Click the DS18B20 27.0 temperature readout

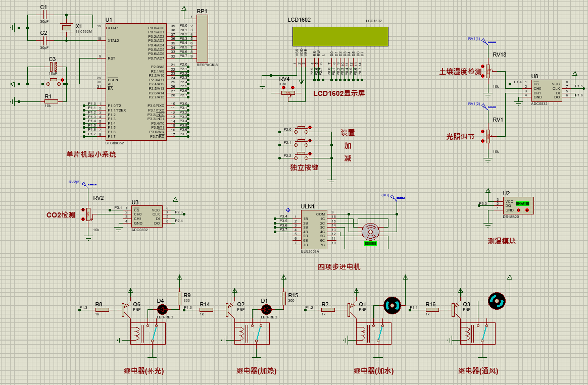pos(522,203)
